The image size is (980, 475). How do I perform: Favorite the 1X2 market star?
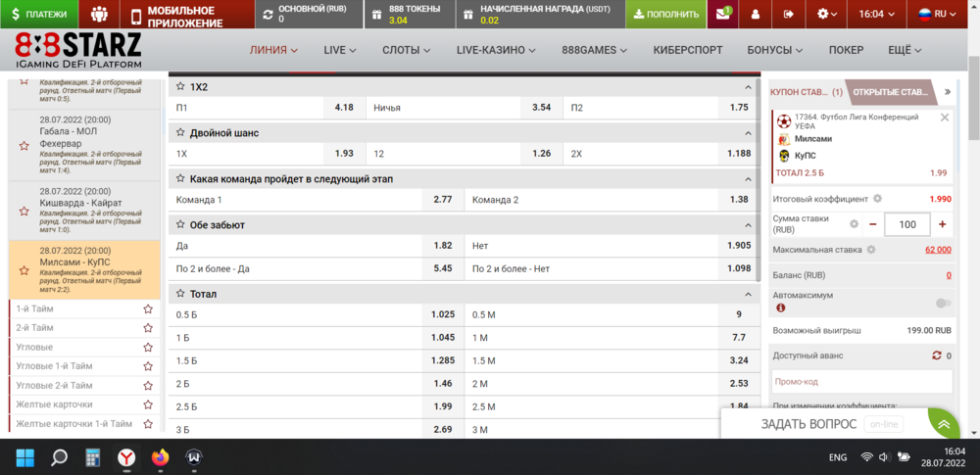coord(180,87)
